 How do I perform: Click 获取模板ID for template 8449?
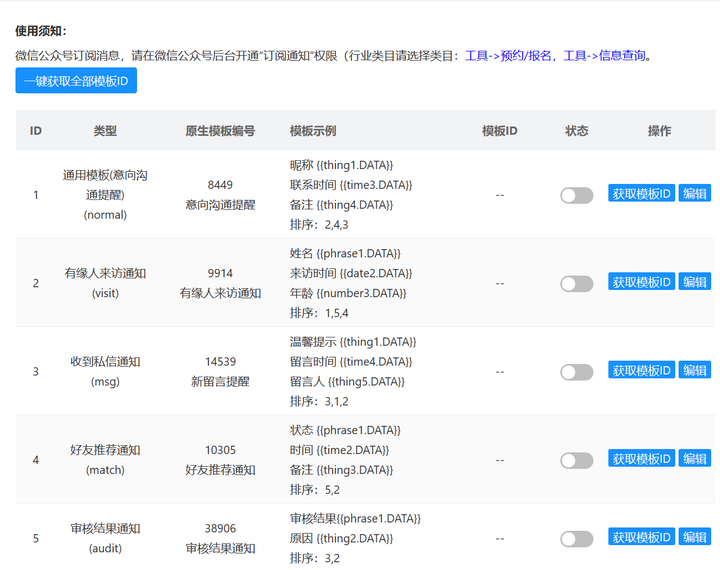coord(641,193)
